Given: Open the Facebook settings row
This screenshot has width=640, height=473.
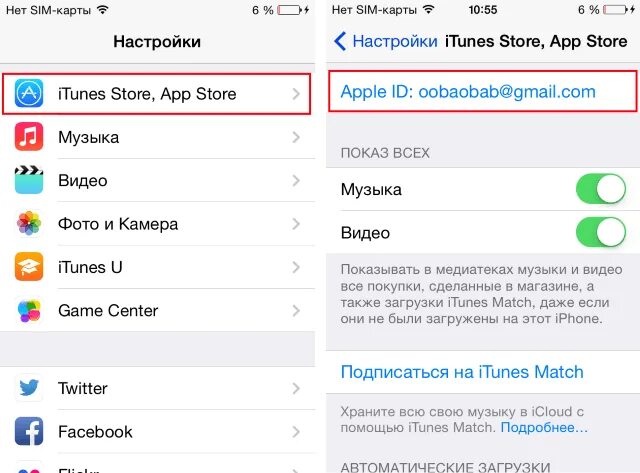Looking at the screenshot, I should [x=158, y=431].
